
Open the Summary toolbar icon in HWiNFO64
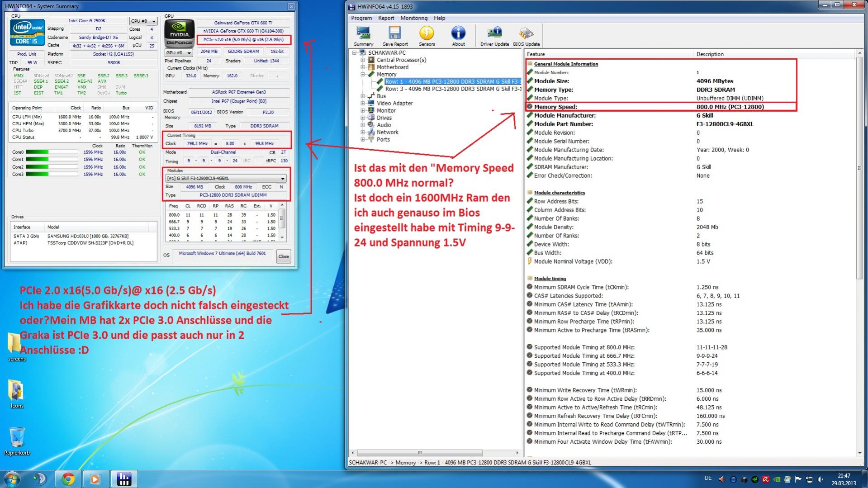(x=363, y=36)
